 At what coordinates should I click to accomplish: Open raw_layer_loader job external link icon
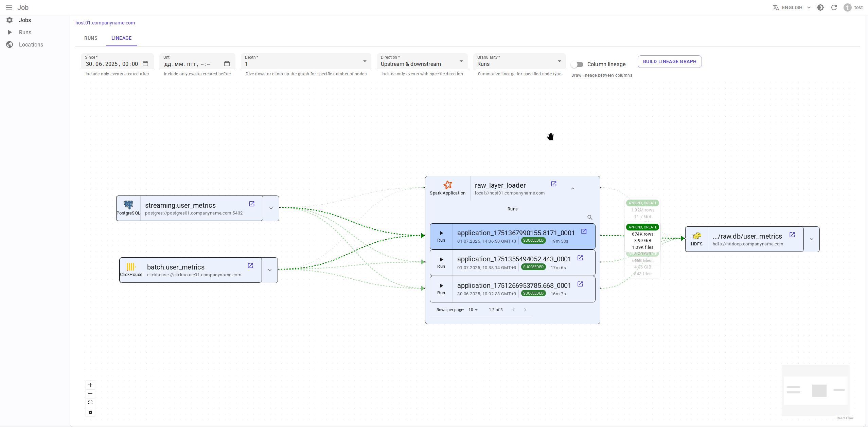[553, 184]
